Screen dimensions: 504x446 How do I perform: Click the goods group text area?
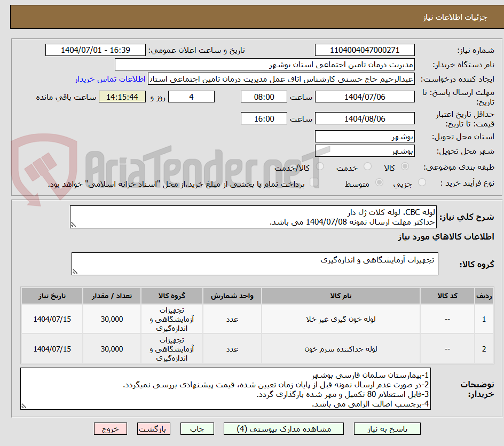(x=255, y=264)
